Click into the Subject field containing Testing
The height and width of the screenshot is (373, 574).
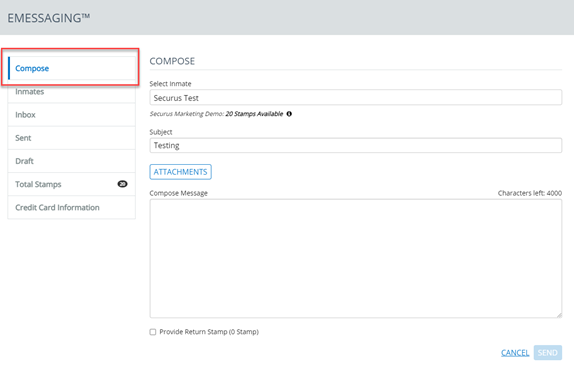(355, 145)
